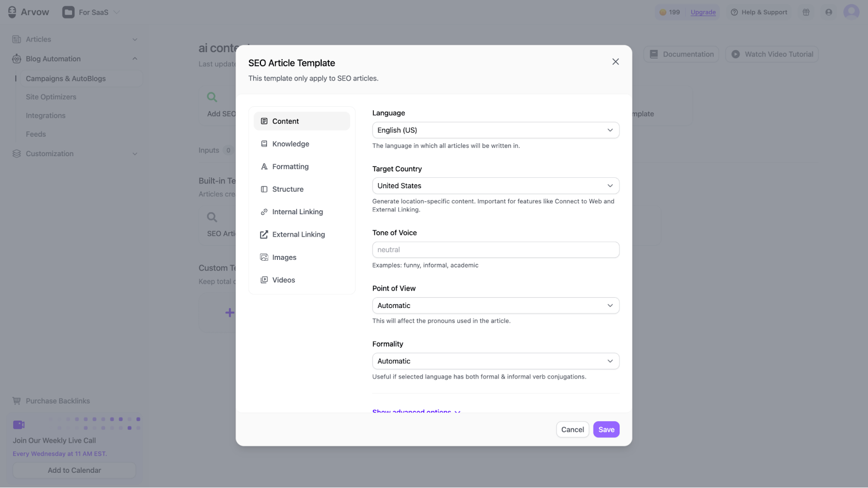Screen dimensions: 868x488
Task: Click the Structure section icon
Action: (x=264, y=189)
